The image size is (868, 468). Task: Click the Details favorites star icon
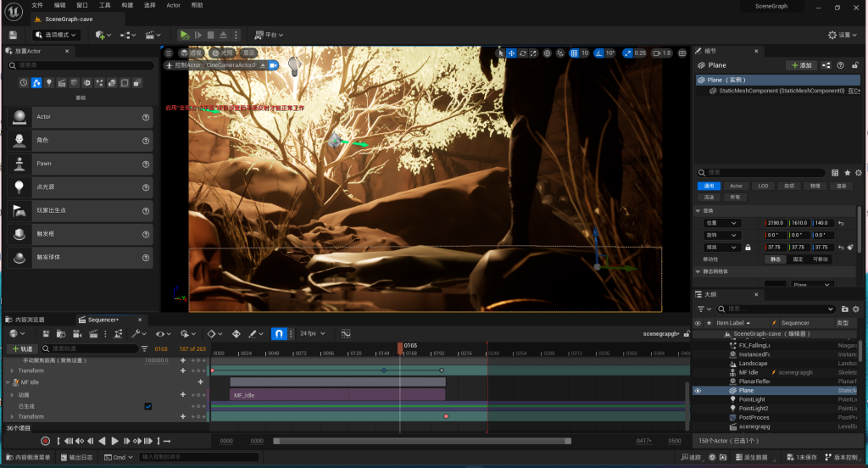847,173
